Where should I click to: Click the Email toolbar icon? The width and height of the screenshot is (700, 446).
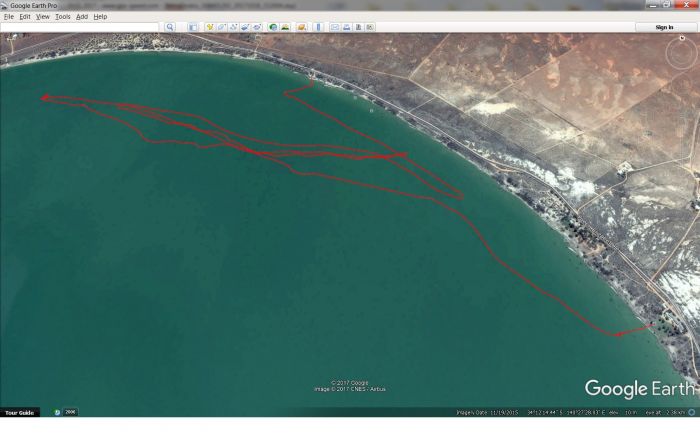pyautogui.click(x=334, y=27)
